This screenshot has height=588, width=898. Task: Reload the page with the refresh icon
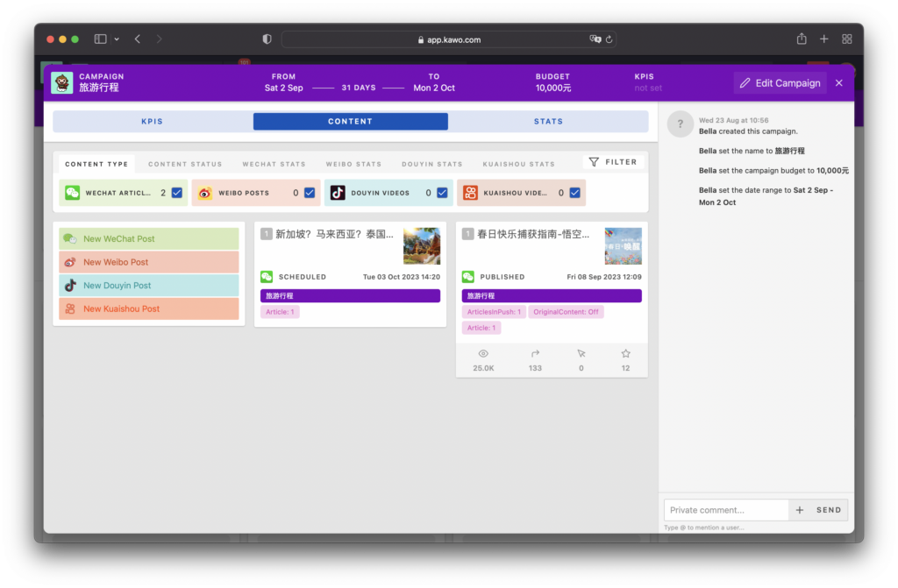(609, 39)
